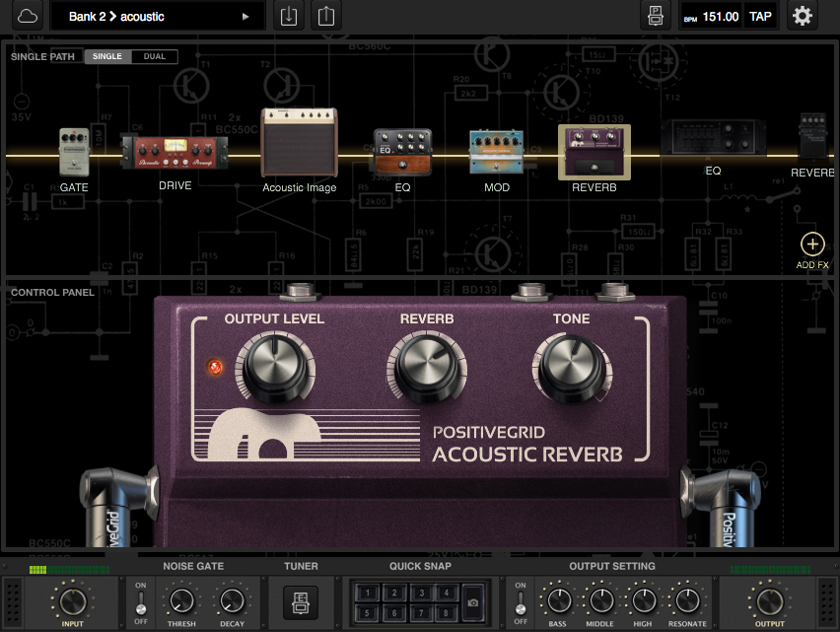Open the settings gear menu
840x632 pixels.
[x=803, y=16]
